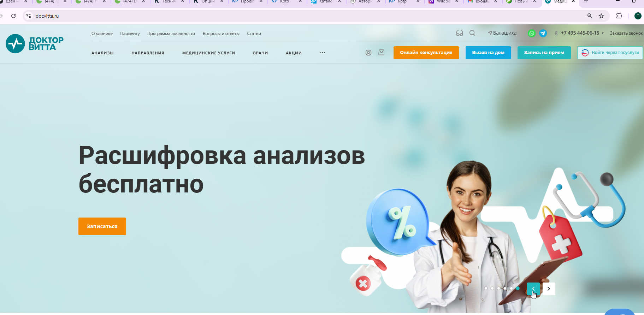
Task: Show next slide in banner
Action: (x=549, y=289)
